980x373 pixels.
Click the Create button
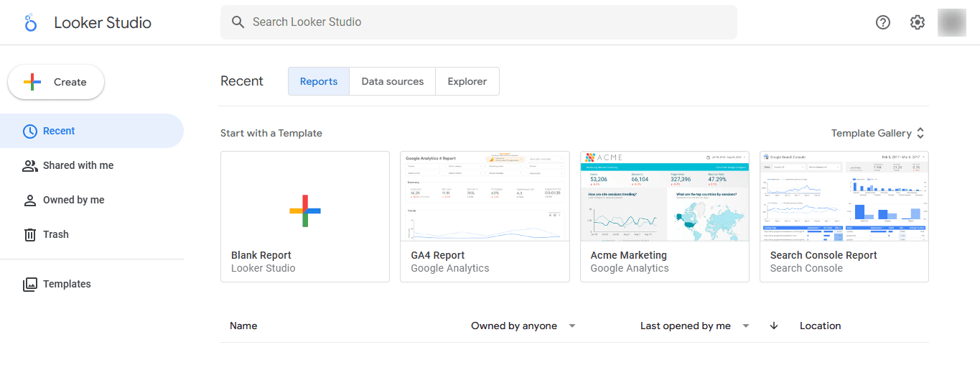click(56, 82)
